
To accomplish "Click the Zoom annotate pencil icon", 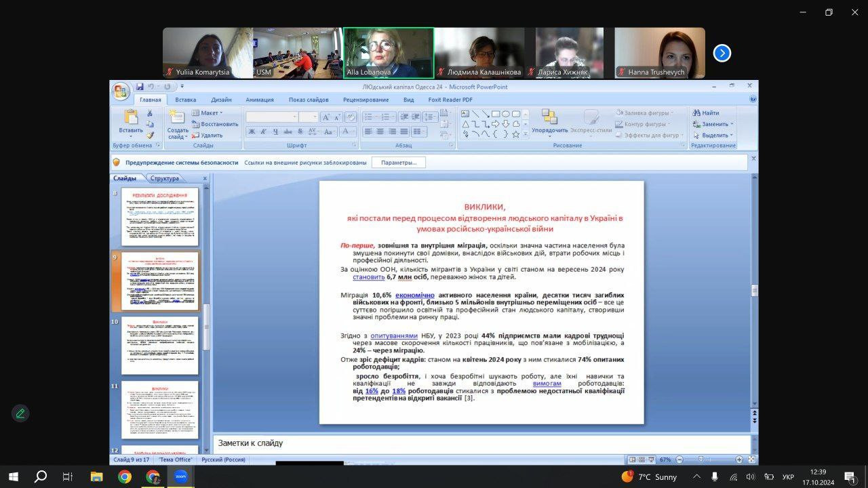I will [x=20, y=413].
